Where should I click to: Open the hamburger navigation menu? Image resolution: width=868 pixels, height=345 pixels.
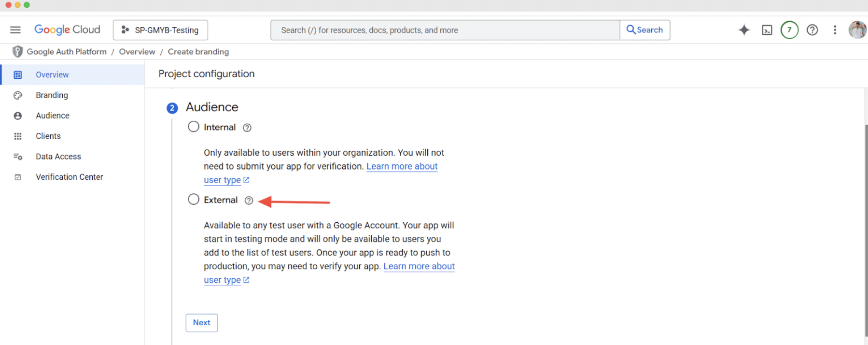(15, 30)
